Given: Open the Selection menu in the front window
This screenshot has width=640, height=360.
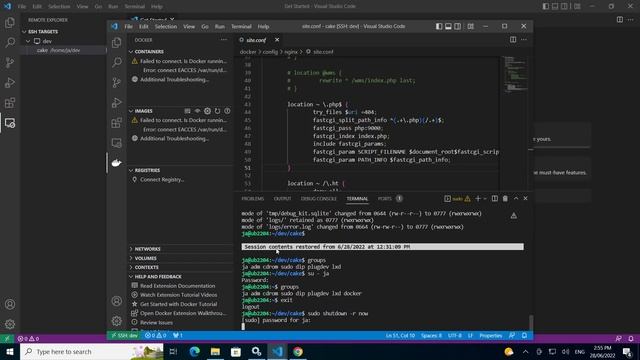Looking at the screenshot, I should point(166,26).
